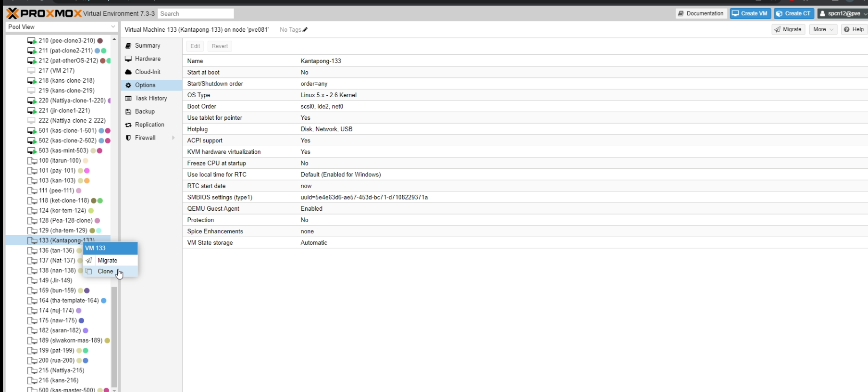Image resolution: width=868 pixels, height=392 pixels.
Task: Click the Create VM button
Action: [x=750, y=13]
